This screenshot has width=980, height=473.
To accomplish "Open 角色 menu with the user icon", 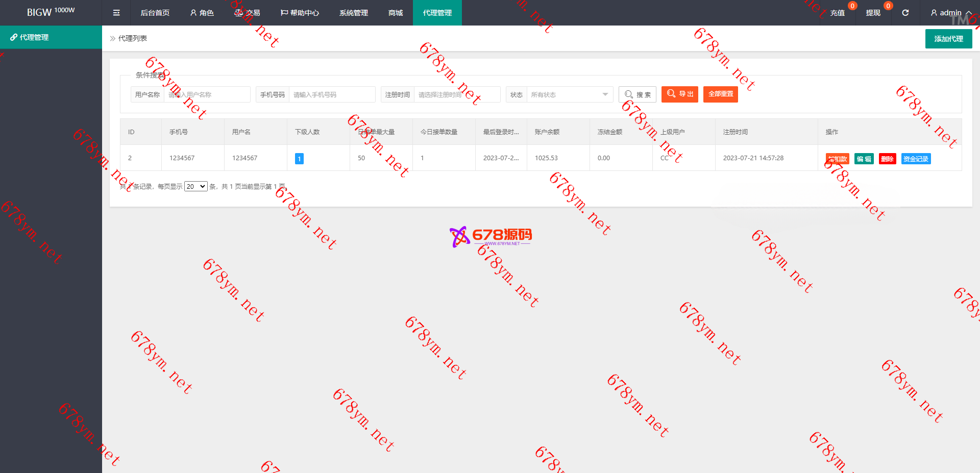I will 202,13.
